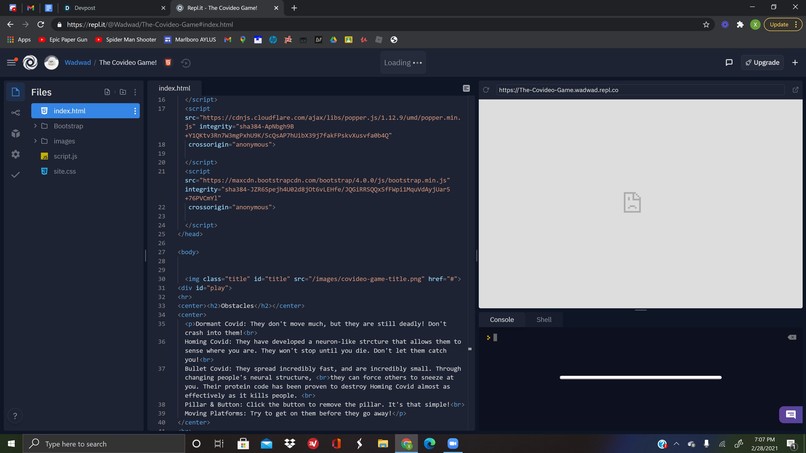Open Spider Man Shooter bookmark
This screenshot has height=453, width=806.
[x=126, y=40]
